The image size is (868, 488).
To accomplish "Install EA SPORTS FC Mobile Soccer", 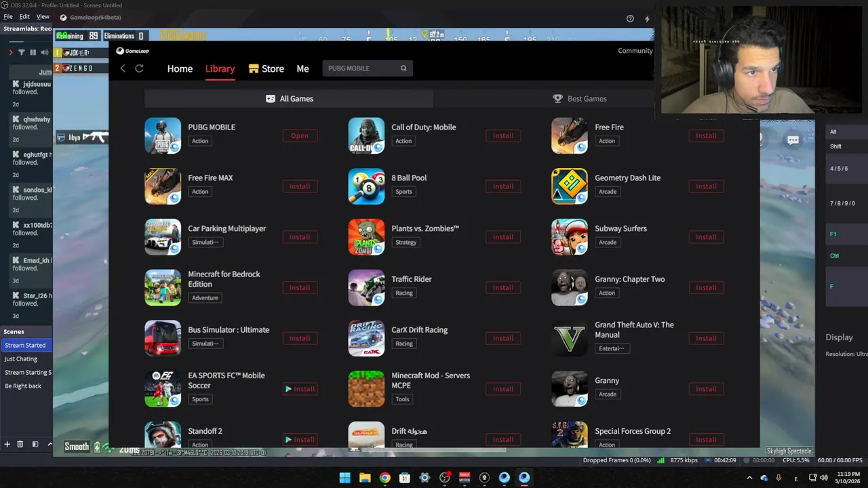I will click(300, 389).
